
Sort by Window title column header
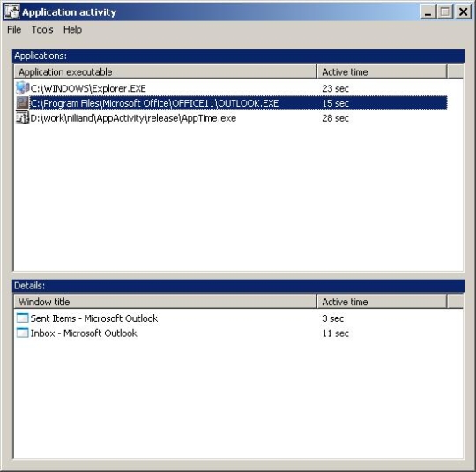click(165, 302)
